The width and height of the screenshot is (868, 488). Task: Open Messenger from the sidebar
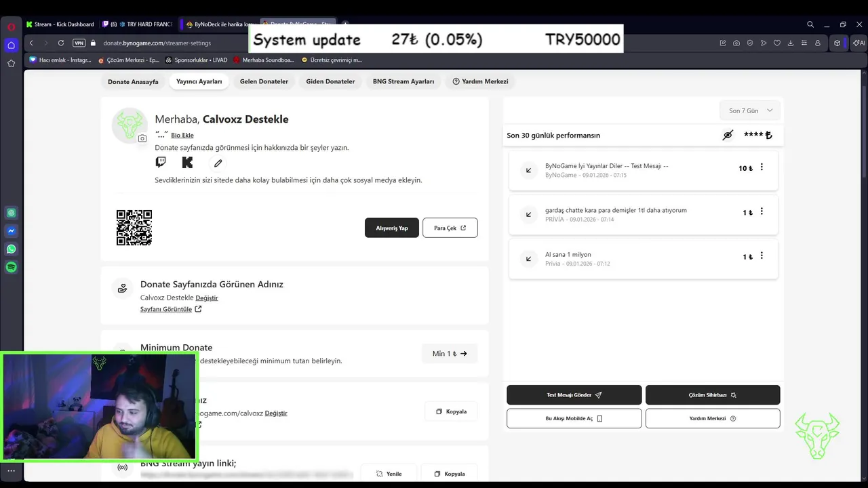click(x=11, y=231)
